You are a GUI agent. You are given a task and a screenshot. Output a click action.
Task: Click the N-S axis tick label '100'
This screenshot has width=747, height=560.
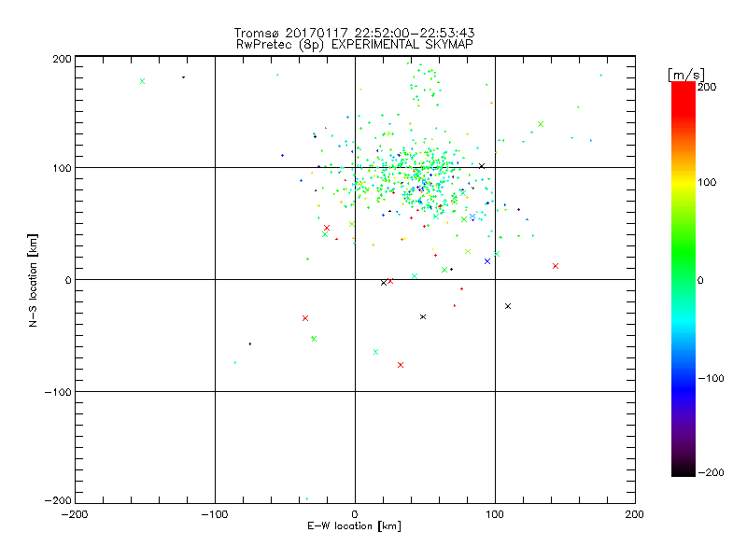click(62, 168)
